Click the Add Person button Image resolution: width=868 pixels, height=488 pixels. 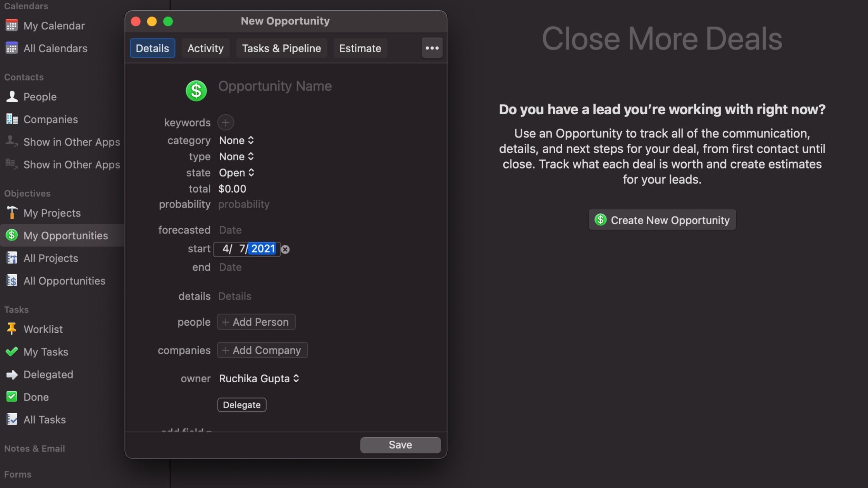tap(256, 321)
